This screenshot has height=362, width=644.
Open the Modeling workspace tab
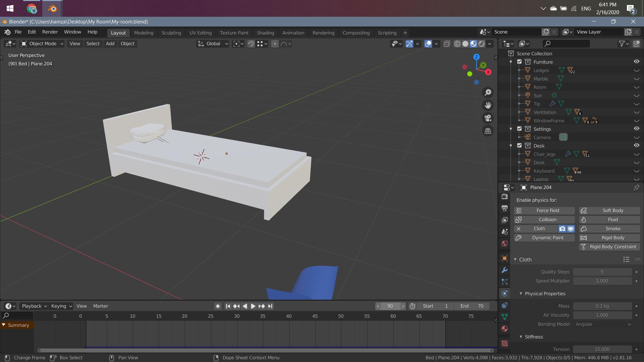(143, 33)
